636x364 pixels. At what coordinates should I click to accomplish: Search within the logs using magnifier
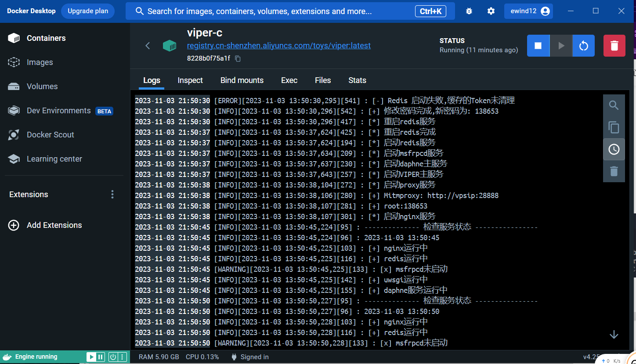tap(614, 105)
